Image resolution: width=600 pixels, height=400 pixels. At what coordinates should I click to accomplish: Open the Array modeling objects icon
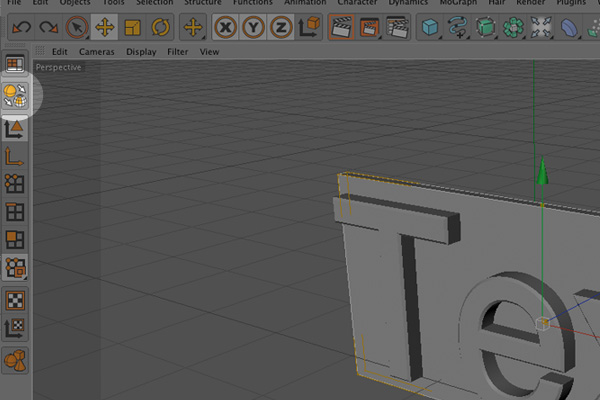pyautogui.click(x=513, y=28)
